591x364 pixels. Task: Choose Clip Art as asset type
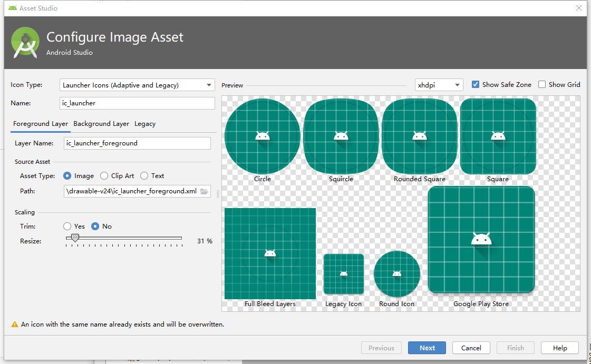[x=104, y=176]
